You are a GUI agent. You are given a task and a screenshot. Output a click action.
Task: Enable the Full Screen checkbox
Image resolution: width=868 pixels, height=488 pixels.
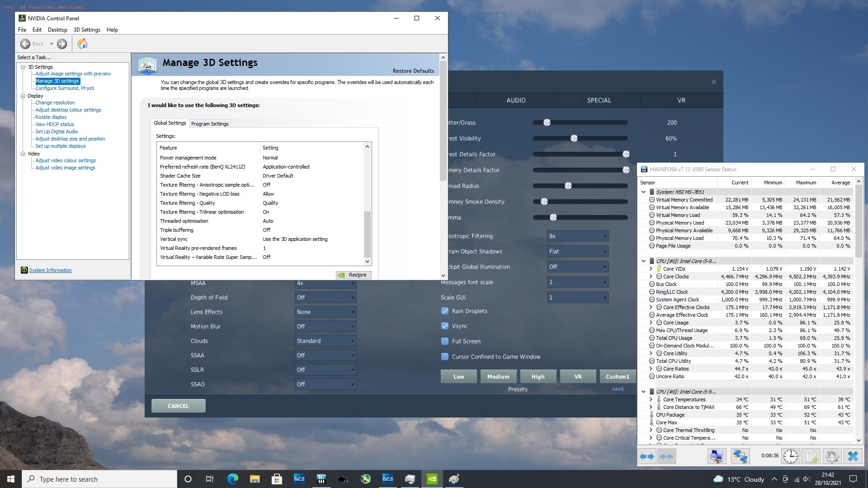click(x=445, y=341)
